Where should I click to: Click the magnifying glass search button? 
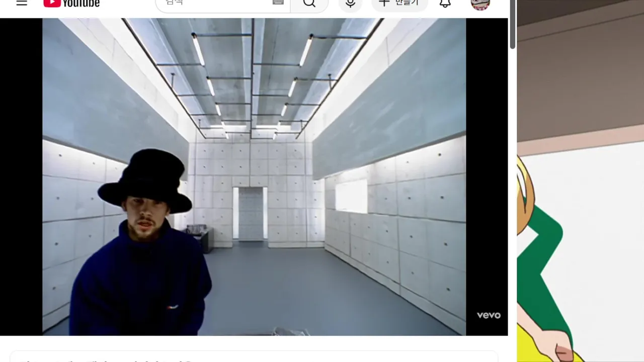[x=309, y=3]
